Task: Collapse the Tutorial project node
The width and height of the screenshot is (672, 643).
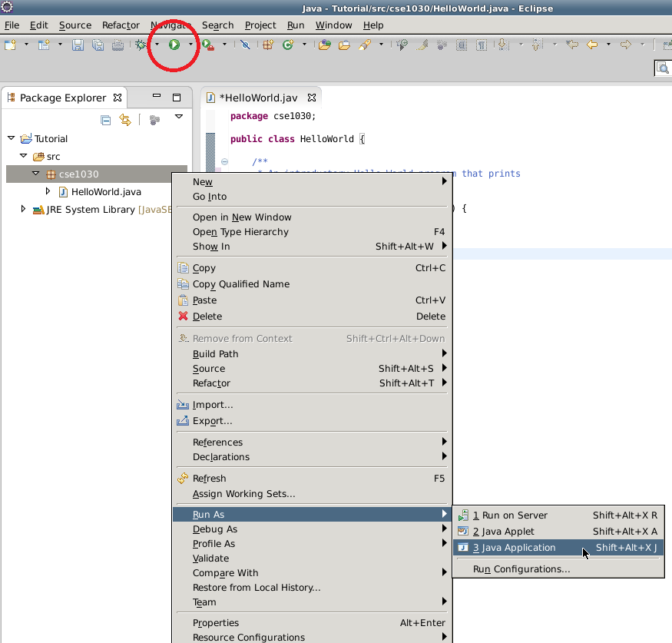Action: pos(12,138)
